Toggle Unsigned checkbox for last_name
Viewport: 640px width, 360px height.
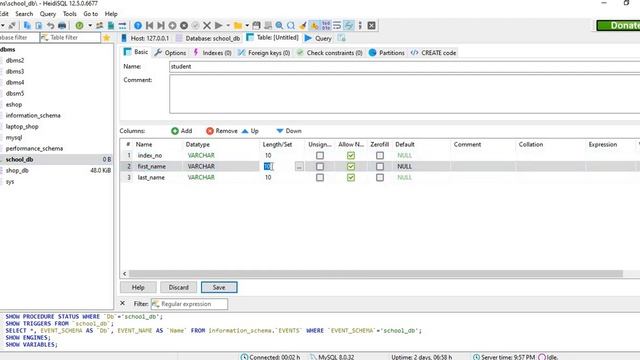click(320, 178)
